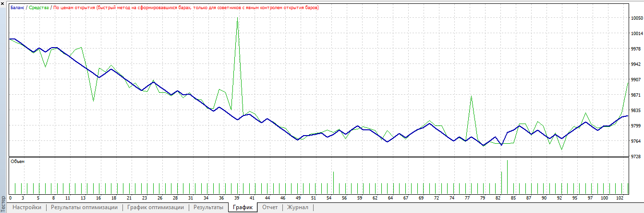Open the Настройки tab
Viewport: 644px width, 213px height.
27,208
